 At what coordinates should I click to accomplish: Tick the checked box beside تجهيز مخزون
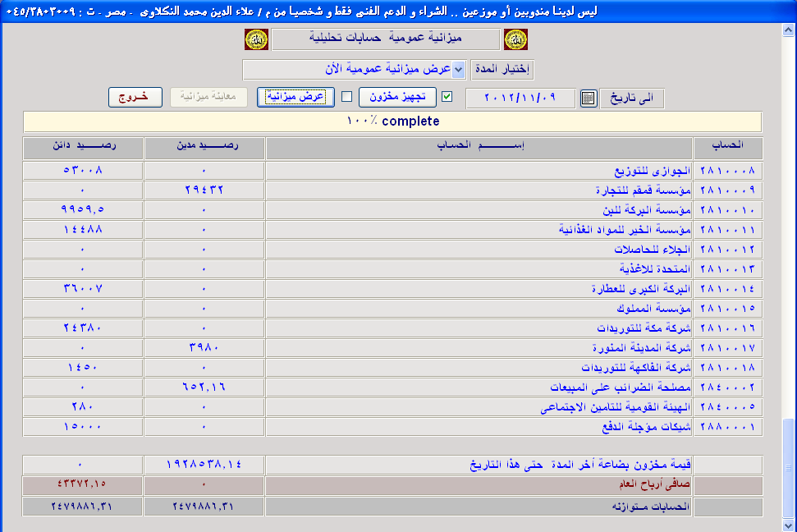tap(447, 97)
